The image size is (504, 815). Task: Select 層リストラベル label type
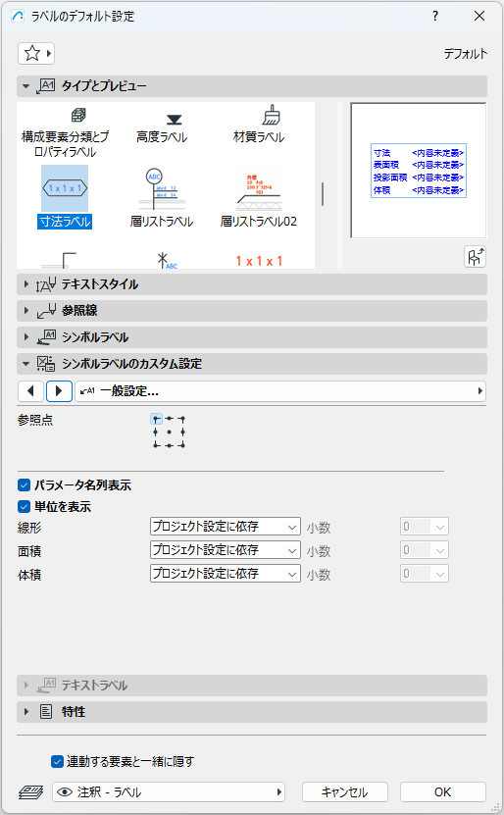162,197
